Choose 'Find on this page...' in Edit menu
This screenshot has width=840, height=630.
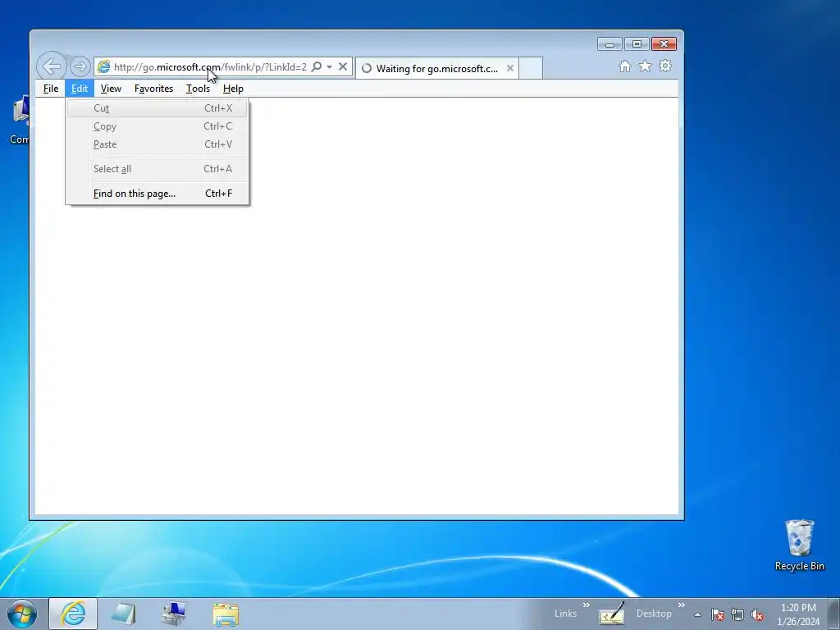pos(157,194)
